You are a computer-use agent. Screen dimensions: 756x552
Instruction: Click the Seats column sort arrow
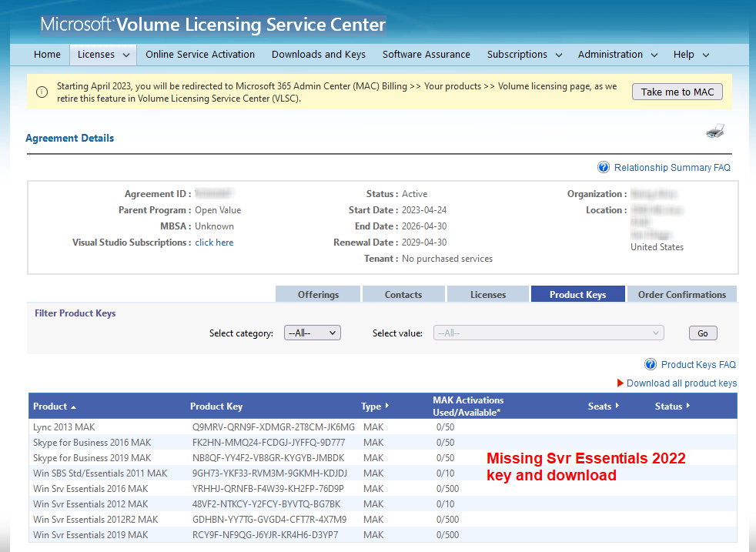tap(617, 406)
